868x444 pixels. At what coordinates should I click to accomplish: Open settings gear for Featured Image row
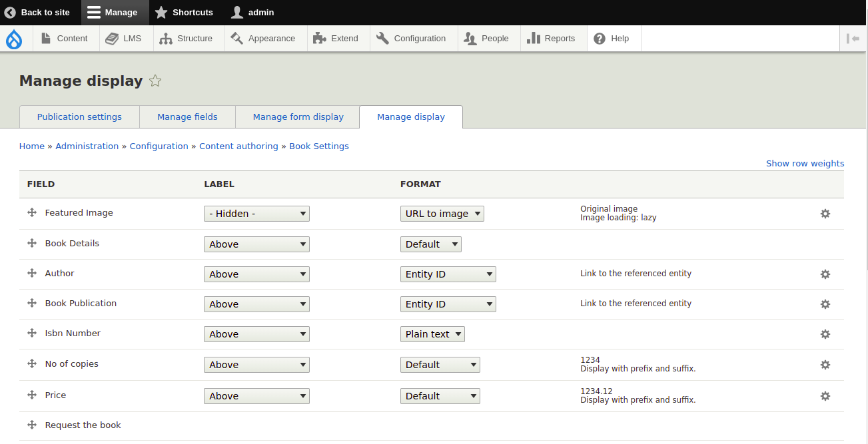825,214
